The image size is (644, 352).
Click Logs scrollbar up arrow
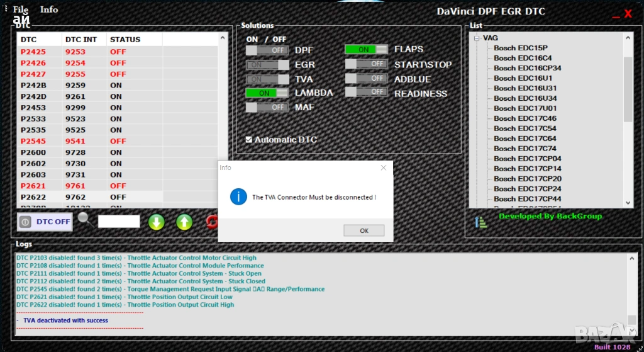point(631,259)
